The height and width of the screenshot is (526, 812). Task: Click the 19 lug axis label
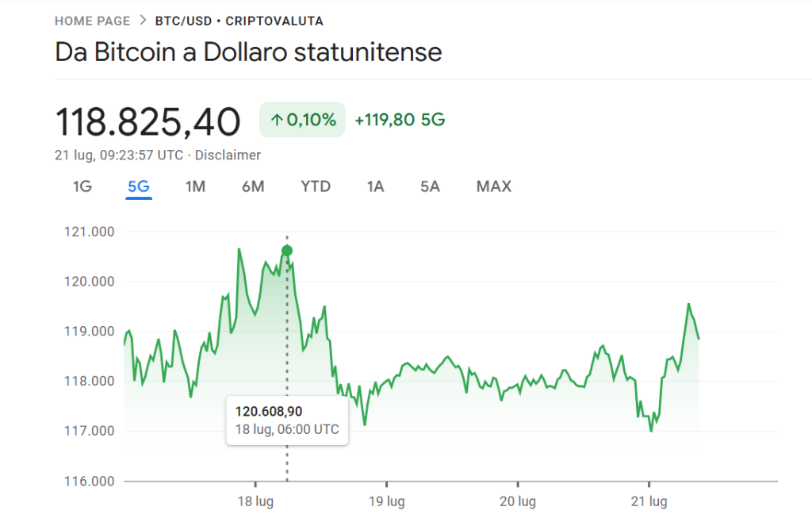pyautogui.click(x=386, y=502)
